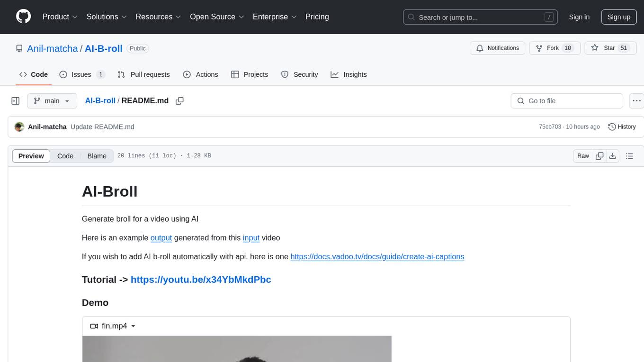
Task: Select the Preview view
Action: 31,156
